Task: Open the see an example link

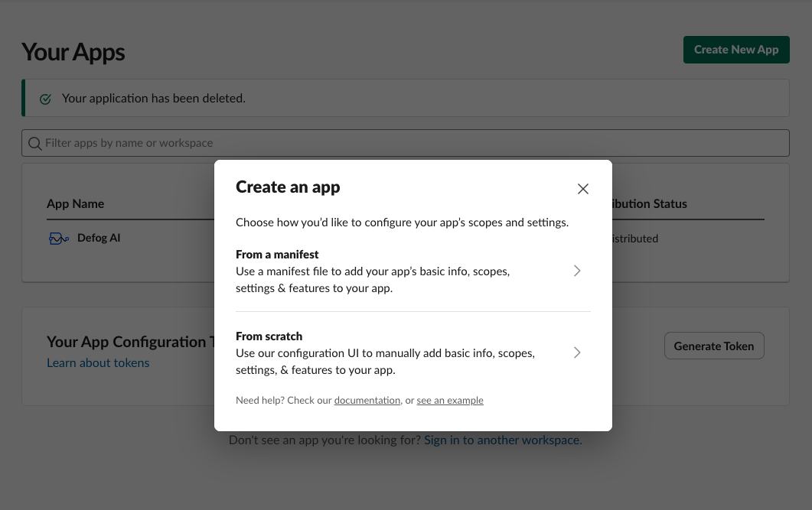Action: (449, 400)
